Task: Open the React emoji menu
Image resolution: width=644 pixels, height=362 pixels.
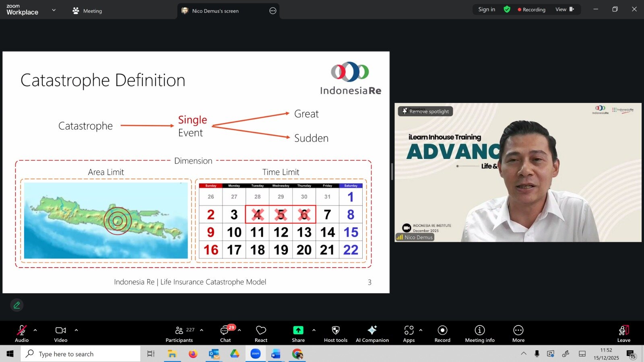Action: point(261,333)
